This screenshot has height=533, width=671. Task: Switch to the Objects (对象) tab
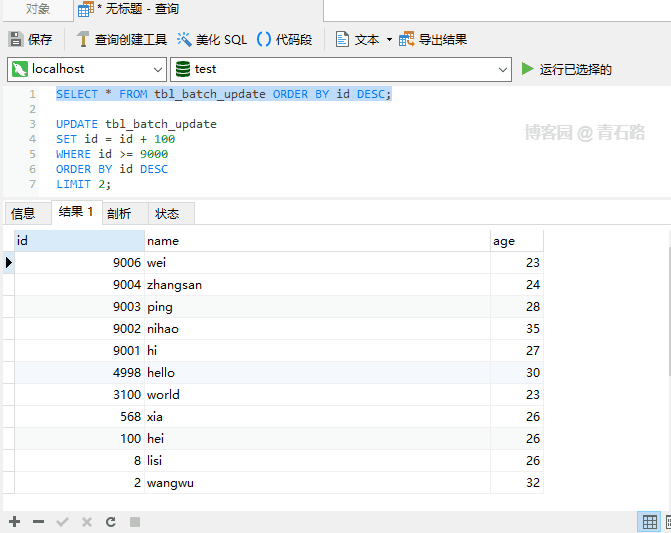38,9
